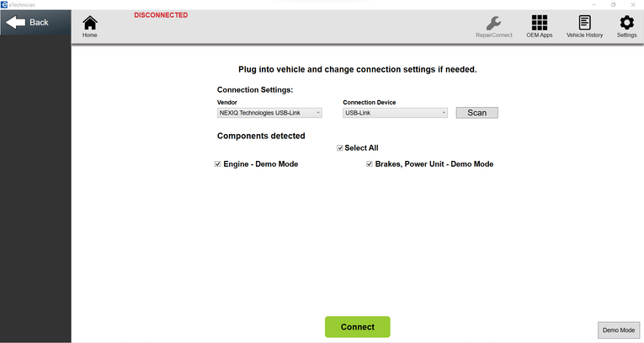Toggle the Select All checkbox
The image size is (644, 343).
click(340, 148)
